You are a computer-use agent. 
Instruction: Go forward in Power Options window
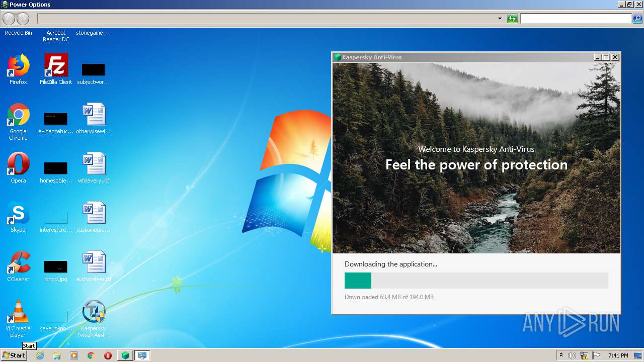(x=23, y=19)
